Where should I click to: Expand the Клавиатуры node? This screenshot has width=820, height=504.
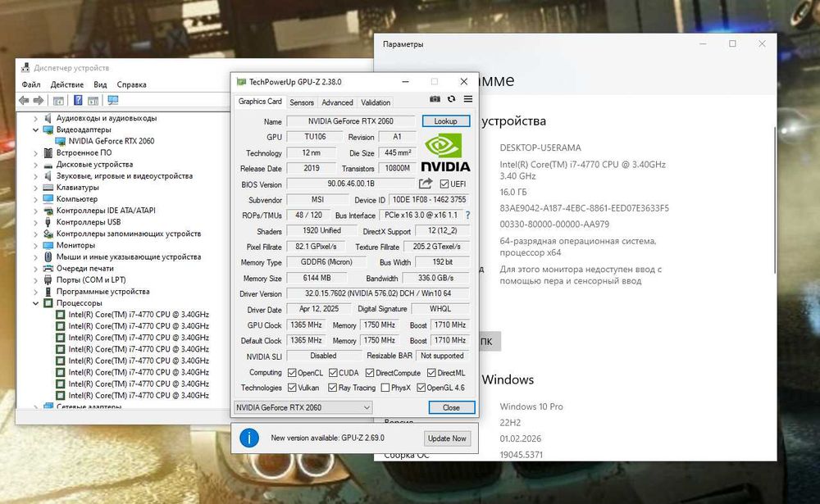click(x=35, y=187)
